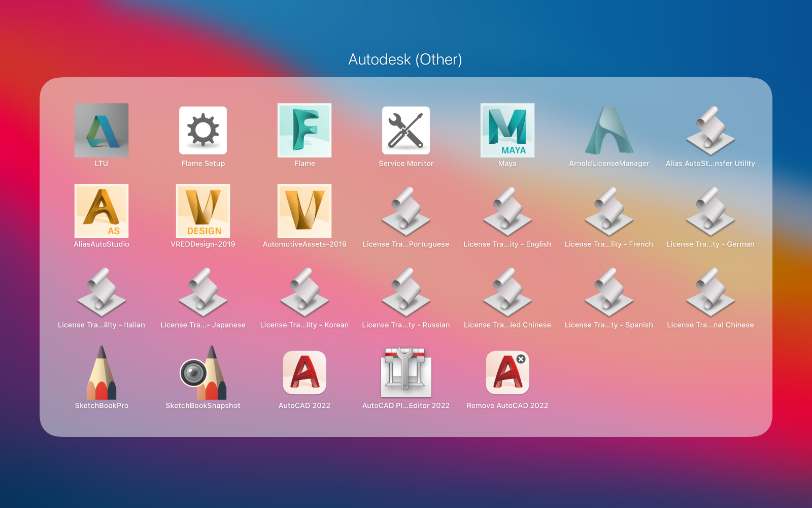Click the 'ArnoldLicenseManager' label text

[609, 164]
